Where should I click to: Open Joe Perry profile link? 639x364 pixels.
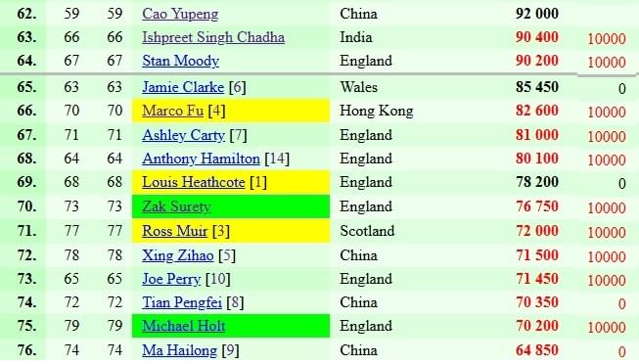click(x=171, y=279)
